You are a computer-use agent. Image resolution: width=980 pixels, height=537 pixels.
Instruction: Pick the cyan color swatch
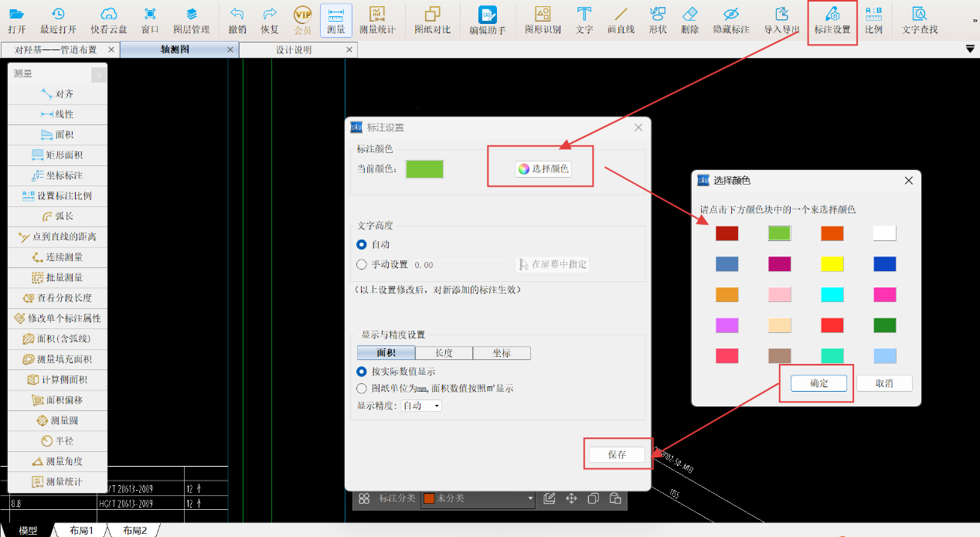pos(832,294)
